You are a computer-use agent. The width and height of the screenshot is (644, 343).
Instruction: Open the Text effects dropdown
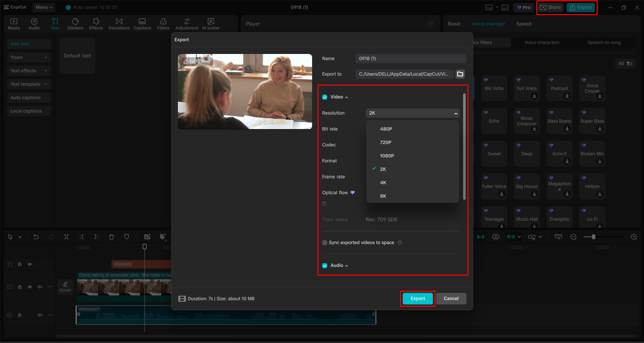pos(29,70)
